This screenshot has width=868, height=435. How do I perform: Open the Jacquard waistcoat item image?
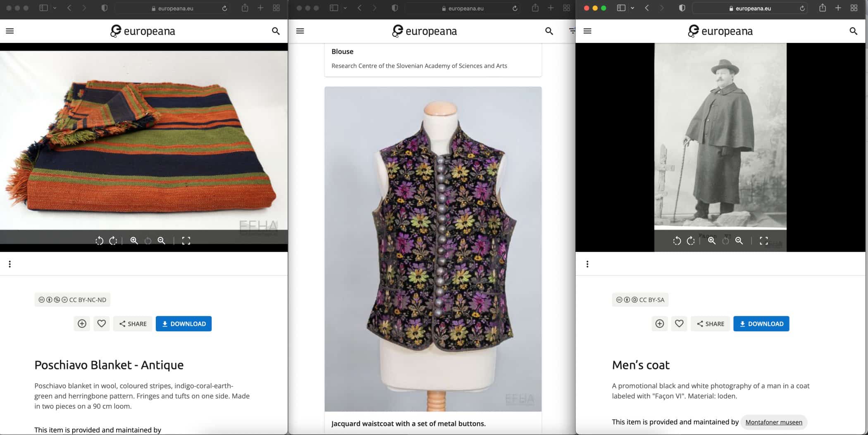(433, 249)
